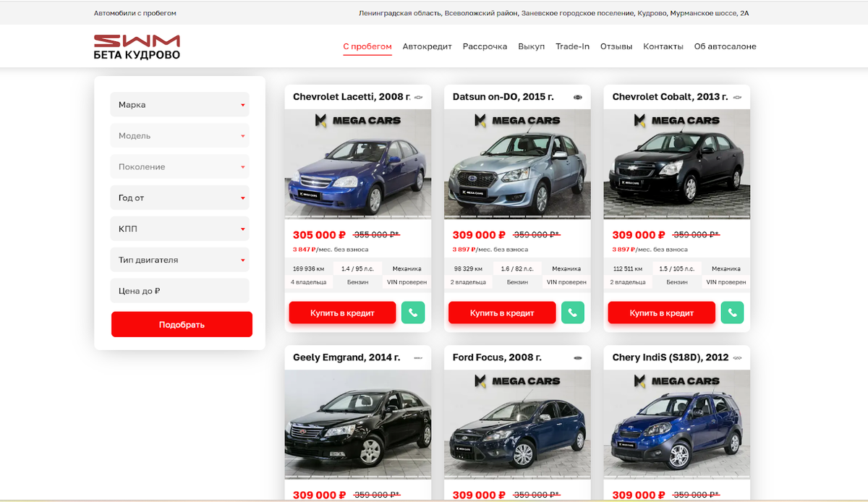Click the brand badge next to Ford Focus title
This screenshot has width=868, height=502.
pos(578,357)
